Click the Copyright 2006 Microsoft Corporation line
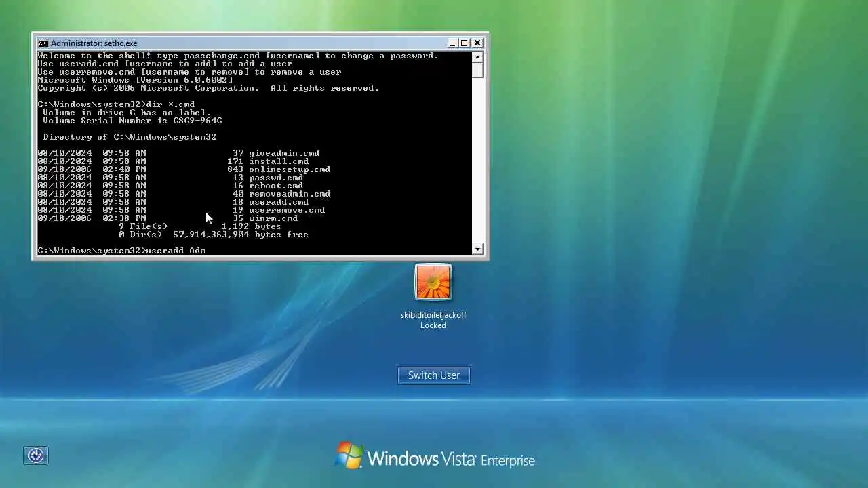This screenshot has width=868, height=488. click(208, 88)
